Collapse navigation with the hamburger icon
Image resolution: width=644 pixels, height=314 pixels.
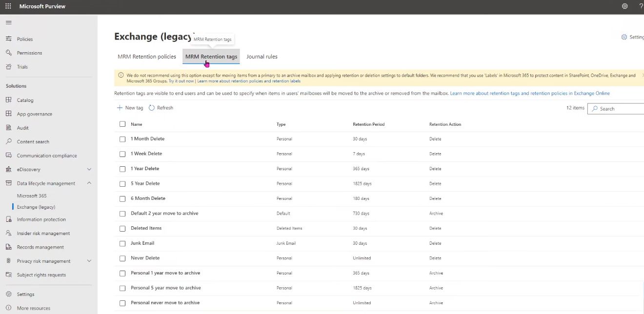tap(8, 22)
